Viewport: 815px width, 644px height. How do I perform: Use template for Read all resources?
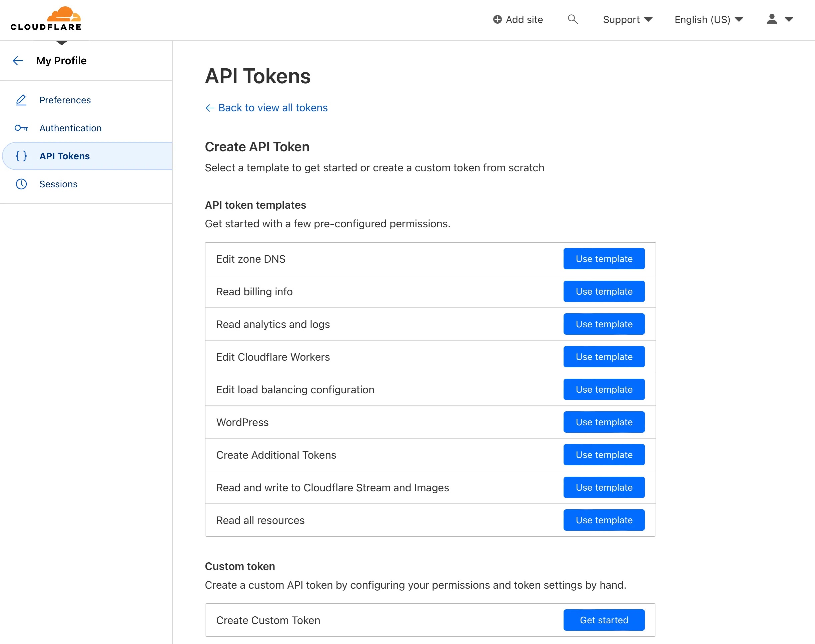[x=604, y=520]
